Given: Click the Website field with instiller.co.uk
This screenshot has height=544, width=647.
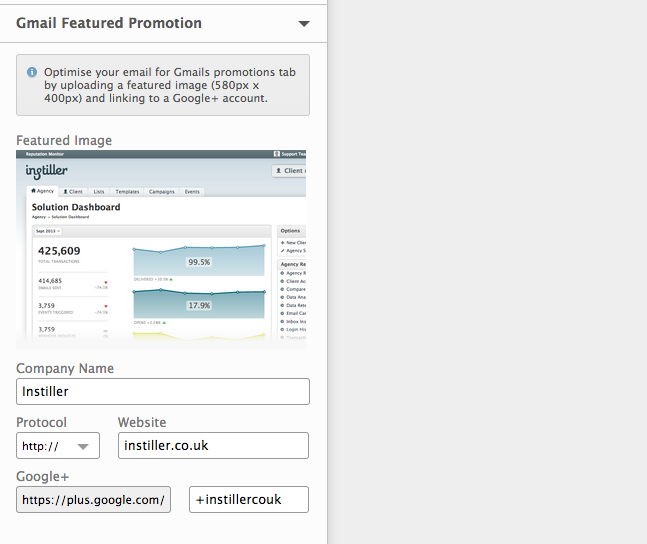Looking at the screenshot, I should (x=213, y=446).
